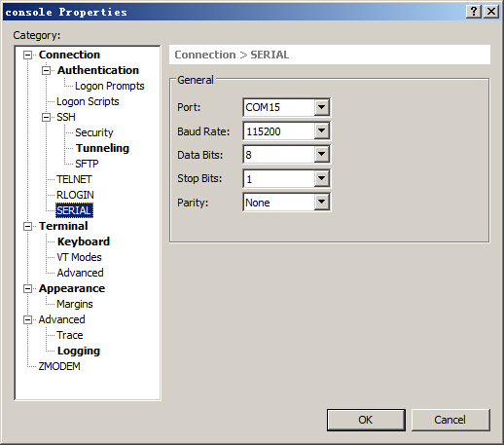Close the console Properties dialog
Image resolution: width=504 pixels, height=445 pixels.
[491, 12]
